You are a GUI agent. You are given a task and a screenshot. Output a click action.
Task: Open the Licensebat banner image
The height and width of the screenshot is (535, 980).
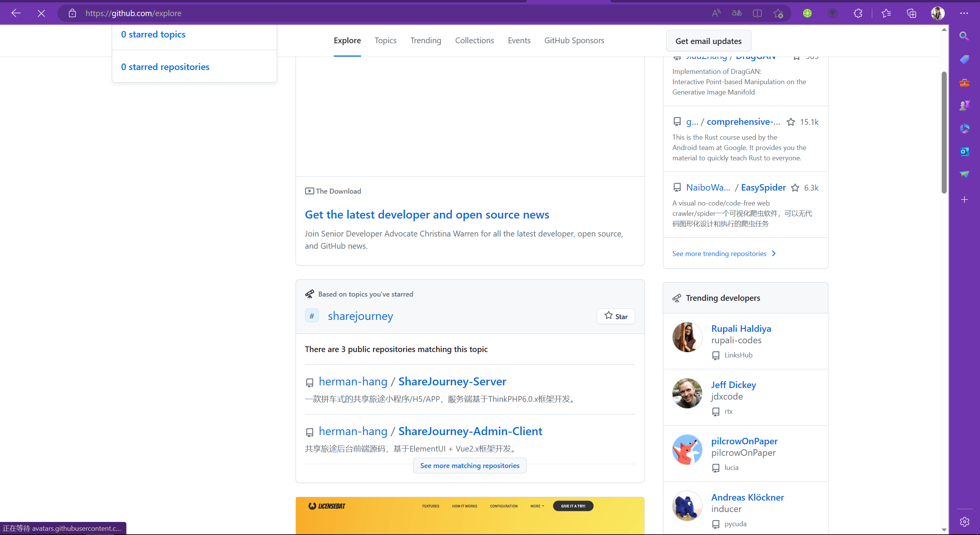pyautogui.click(x=470, y=515)
